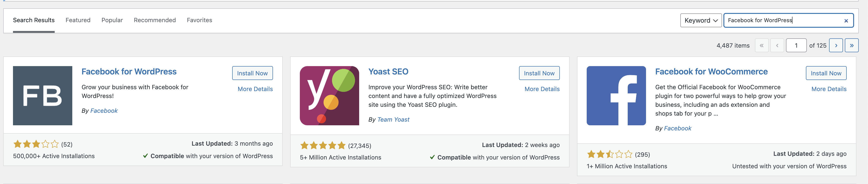
Task: Show the Favorites tab
Action: 200,20
